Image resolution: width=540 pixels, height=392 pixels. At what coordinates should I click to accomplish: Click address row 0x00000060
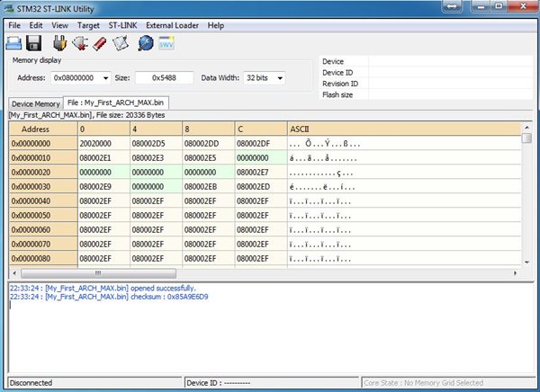(x=43, y=230)
